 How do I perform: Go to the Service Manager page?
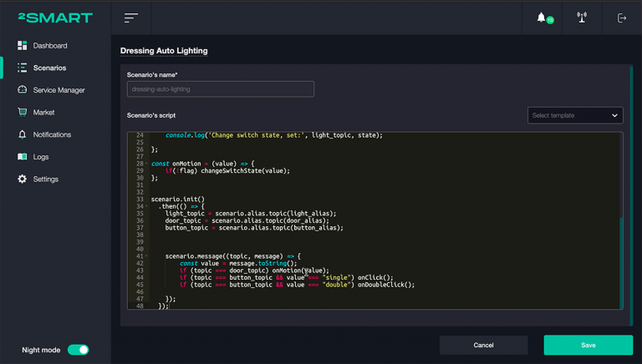pos(59,90)
